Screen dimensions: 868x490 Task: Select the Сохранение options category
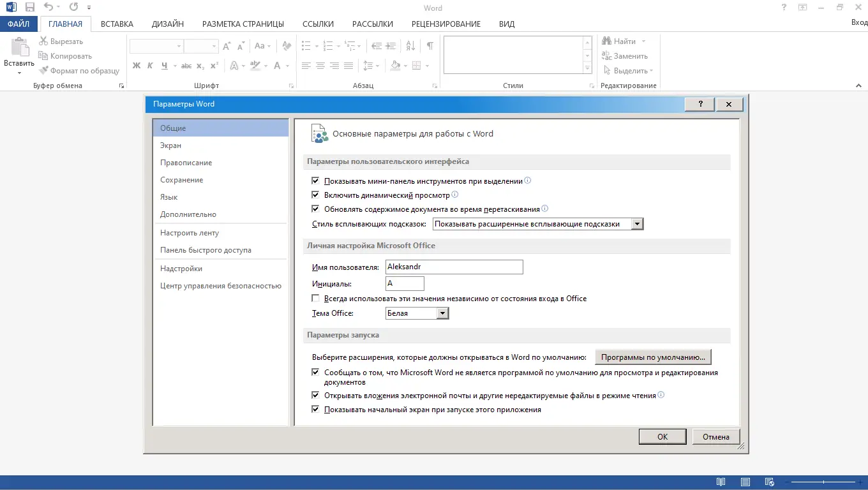[x=221, y=180]
